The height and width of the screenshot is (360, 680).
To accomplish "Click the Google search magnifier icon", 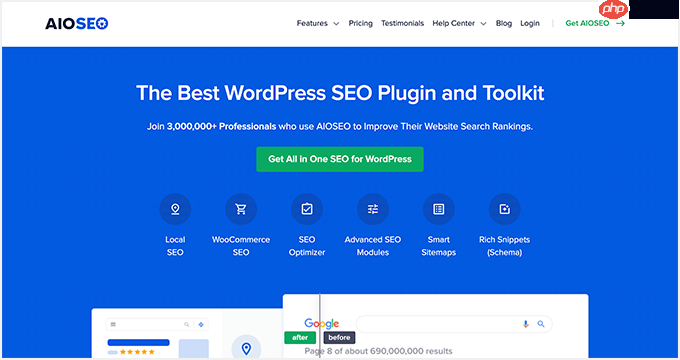I will [x=541, y=324].
